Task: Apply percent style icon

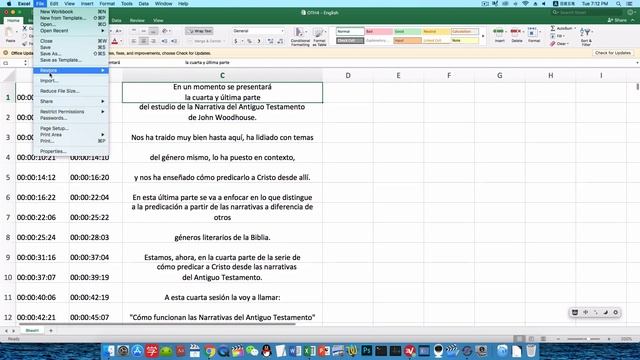Action: pyautogui.click(x=249, y=41)
